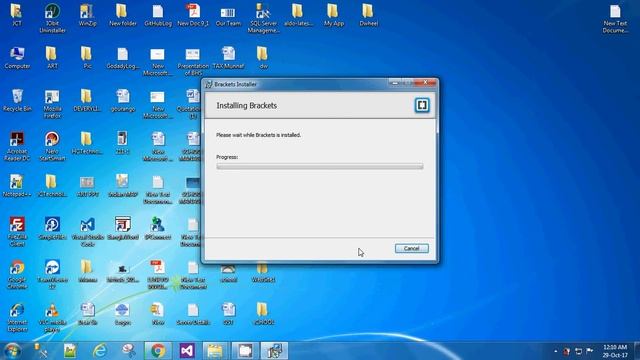The image size is (640, 360).
Task: Cancel the Brackets installation
Action: click(x=411, y=248)
